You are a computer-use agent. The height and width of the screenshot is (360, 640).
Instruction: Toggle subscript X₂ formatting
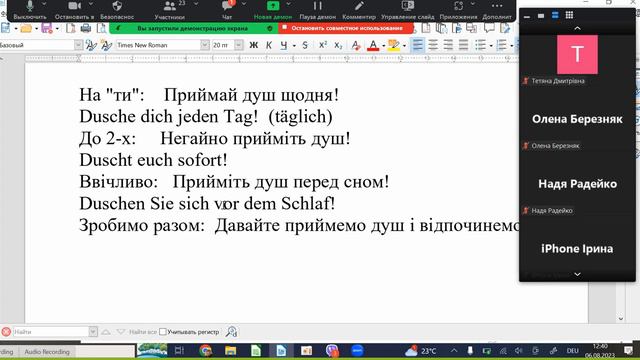coord(338,45)
